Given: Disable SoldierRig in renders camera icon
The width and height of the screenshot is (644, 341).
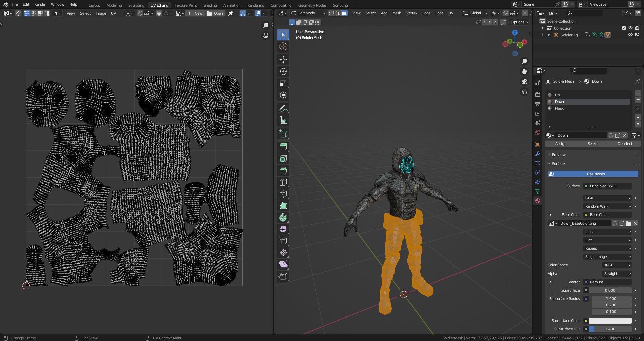Looking at the screenshot, I should [637, 35].
